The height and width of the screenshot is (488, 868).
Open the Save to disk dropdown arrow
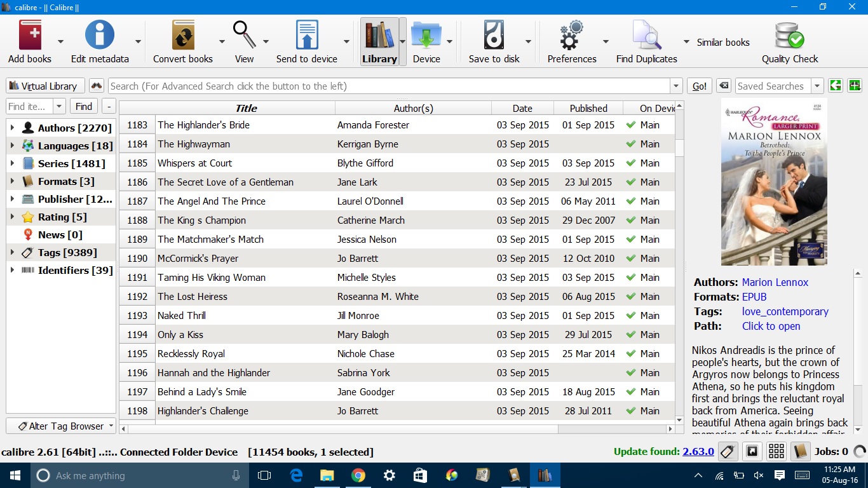pyautogui.click(x=528, y=42)
